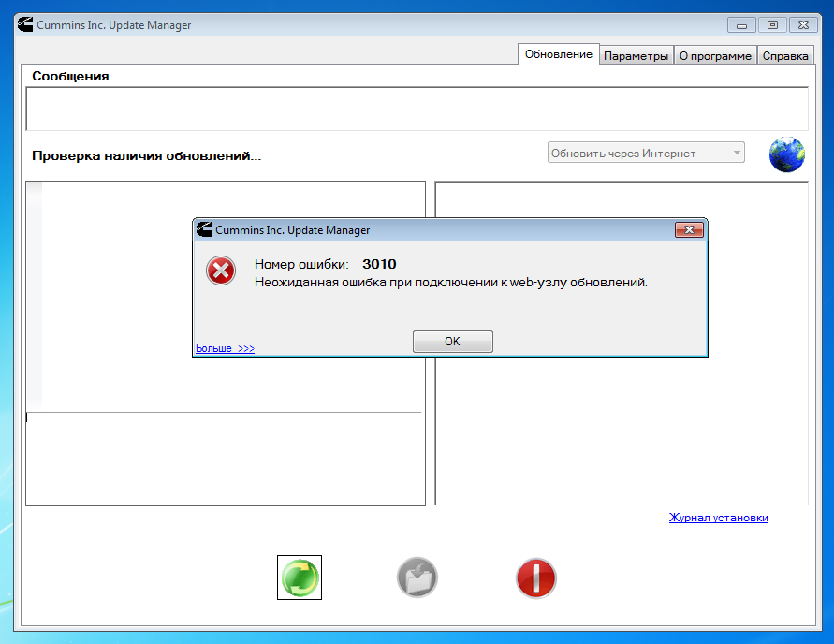Click Cummins logo in dialog title bar
This screenshot has width=834, height=644.
204,229
